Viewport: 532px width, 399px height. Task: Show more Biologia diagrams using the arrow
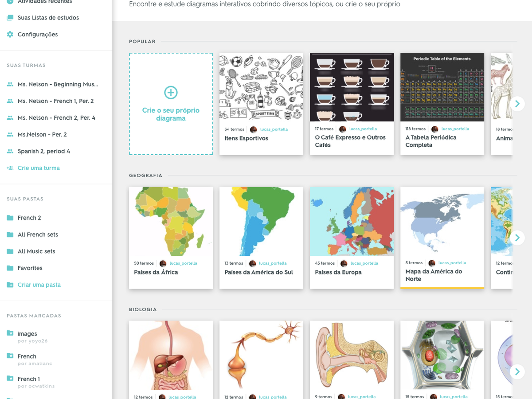tap(517, 372)
